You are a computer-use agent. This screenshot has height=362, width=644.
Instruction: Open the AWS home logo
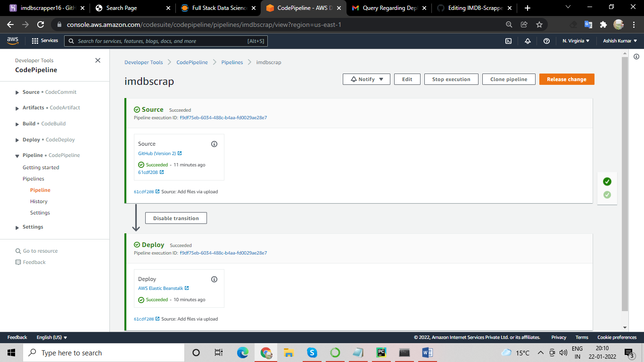[13, 41]
